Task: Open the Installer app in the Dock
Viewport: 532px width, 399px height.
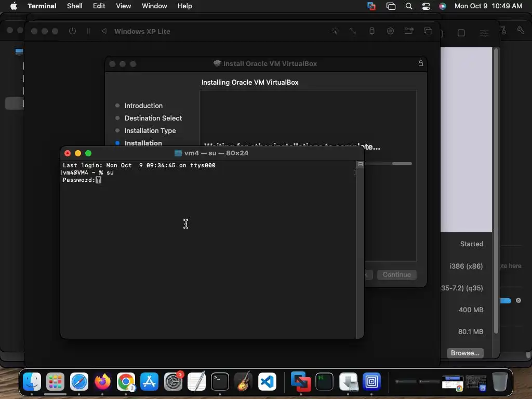Action: tap(348, 381)
